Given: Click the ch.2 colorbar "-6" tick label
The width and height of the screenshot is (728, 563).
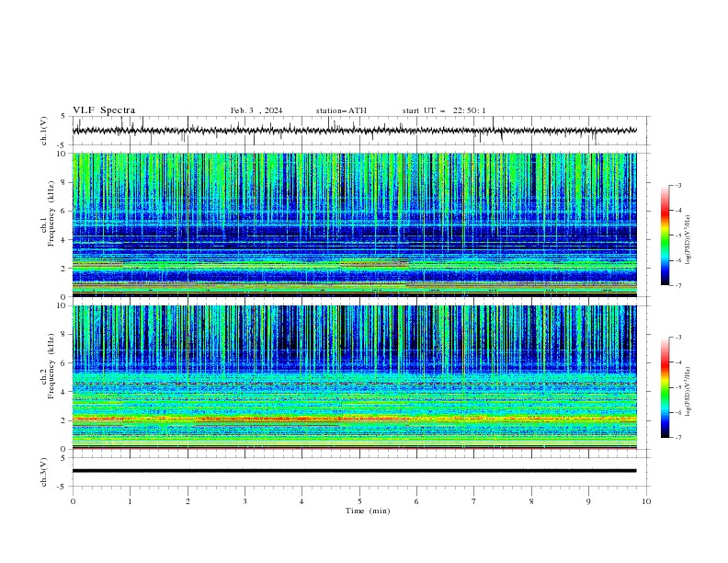Looking at the screenshot, I should click(x=678, y=412).
